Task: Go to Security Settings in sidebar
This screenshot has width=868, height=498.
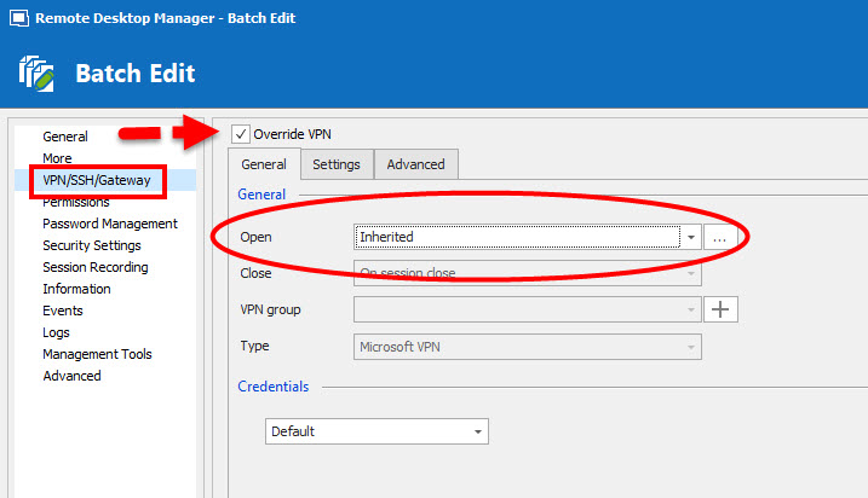Action: click(x=91, y=246)
